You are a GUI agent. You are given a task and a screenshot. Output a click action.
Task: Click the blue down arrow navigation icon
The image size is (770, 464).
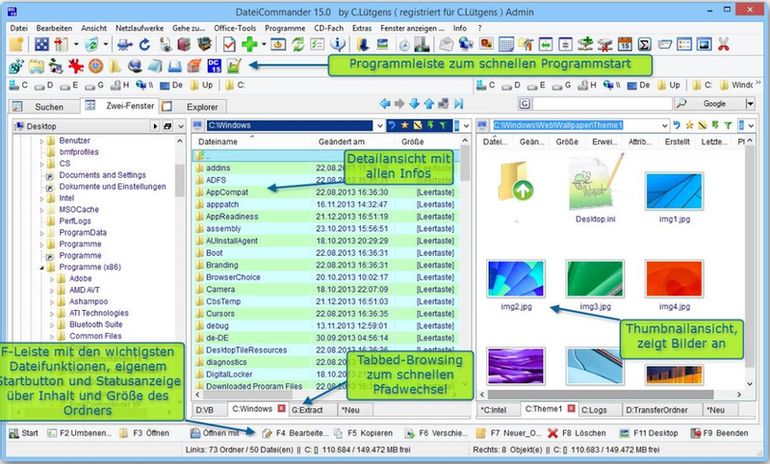tap(414, 104)
